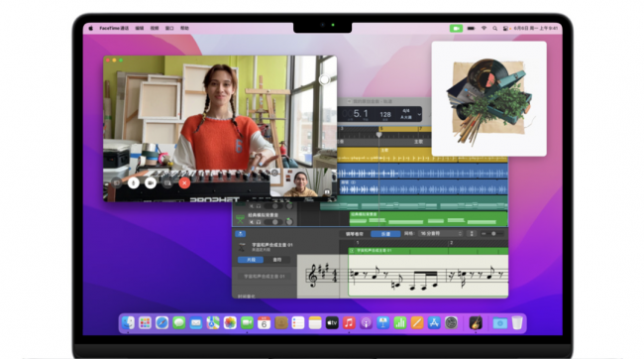
Task: Open the 编辑 menu
Action: (140, 29)
